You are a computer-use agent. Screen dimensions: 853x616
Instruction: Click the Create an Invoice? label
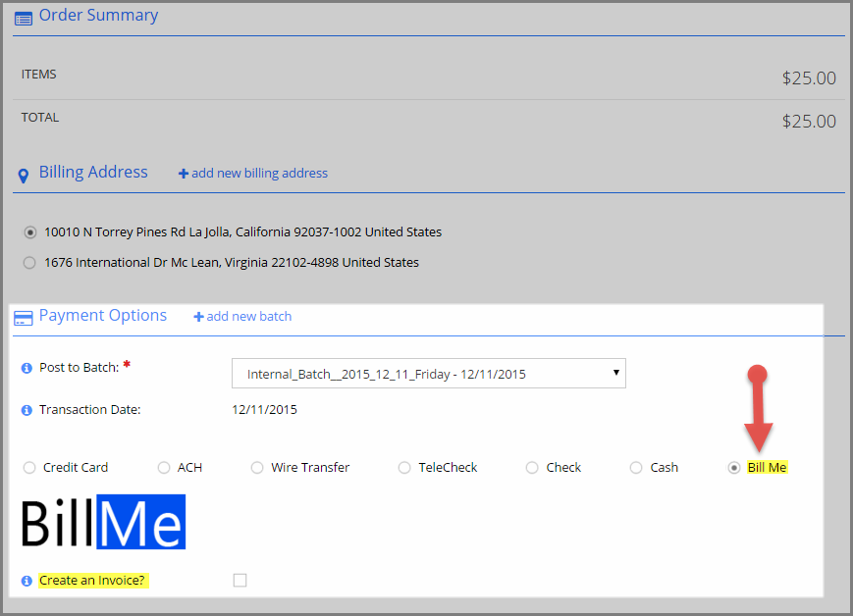pos(92,580)
